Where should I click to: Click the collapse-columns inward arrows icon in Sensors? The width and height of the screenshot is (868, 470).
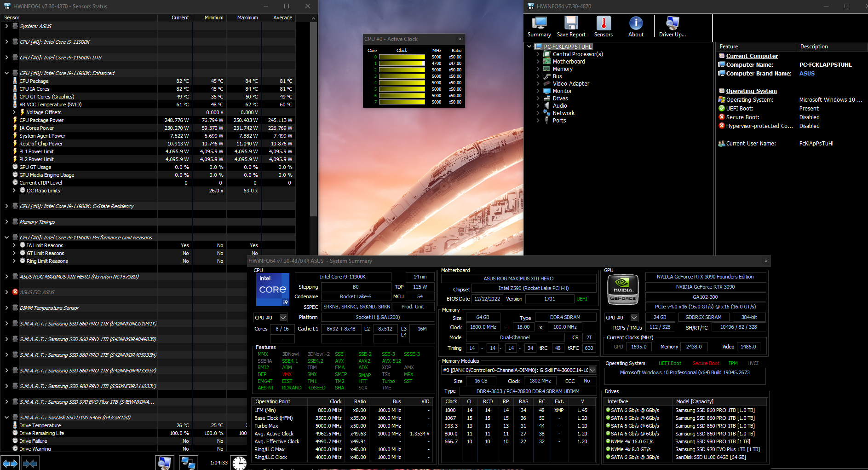point(30,463)
